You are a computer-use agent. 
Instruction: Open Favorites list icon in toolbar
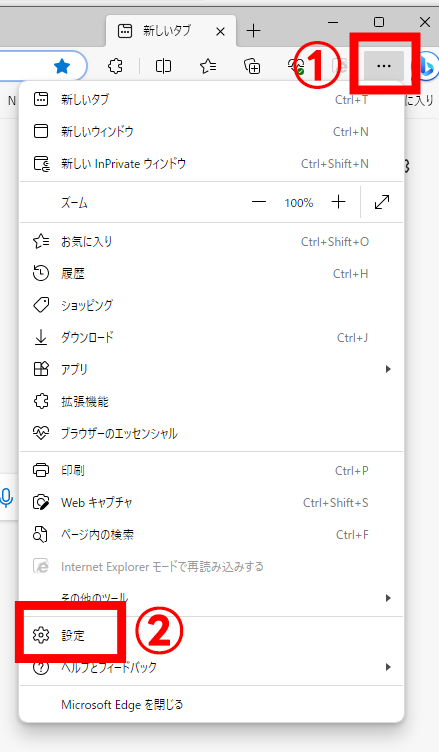point(208,66)
